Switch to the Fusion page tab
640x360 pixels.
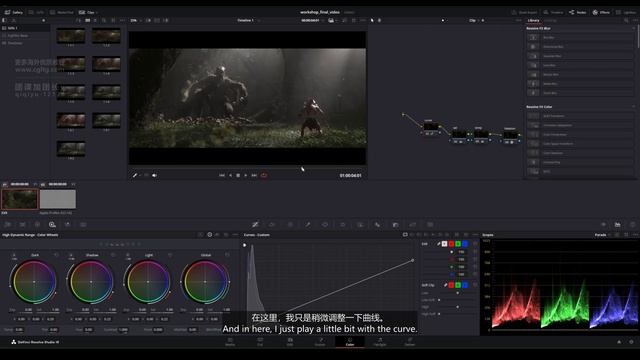[320, 342]
